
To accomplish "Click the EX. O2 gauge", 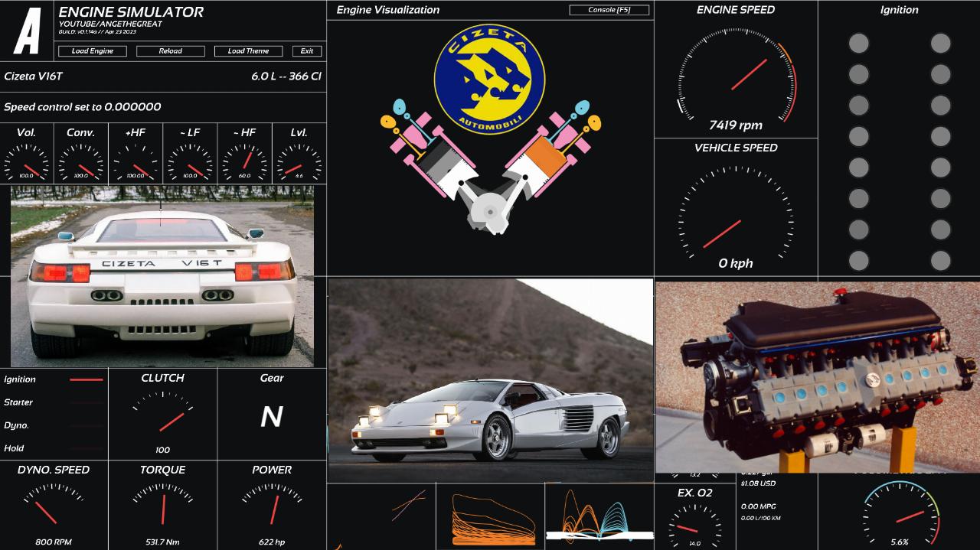I will pos(695,524).
